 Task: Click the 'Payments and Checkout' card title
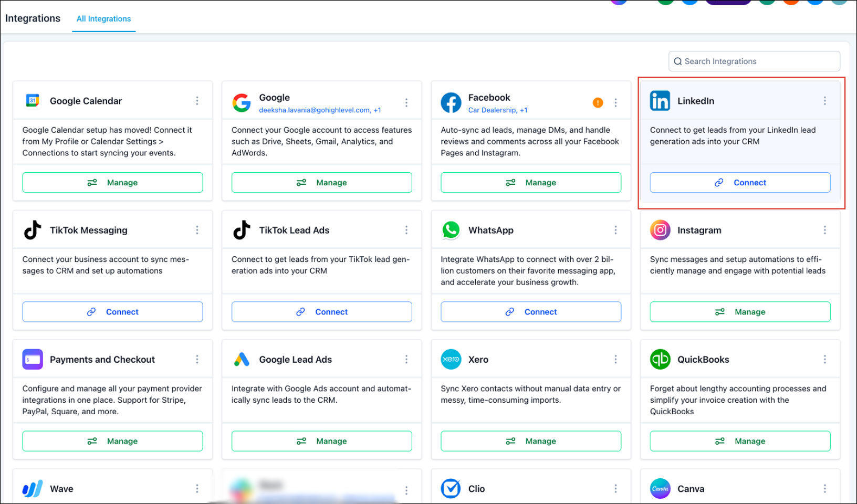pyautogui.click(x=102, y=360)
